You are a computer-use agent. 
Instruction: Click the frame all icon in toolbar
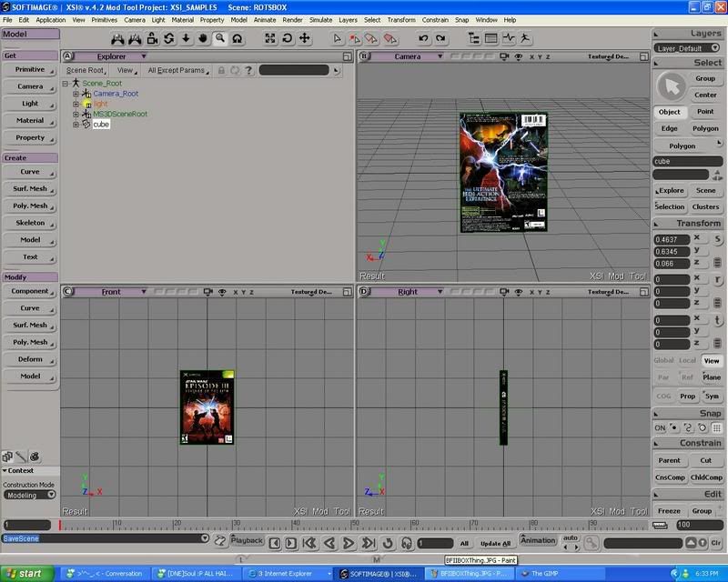pyautogui.click(x=269, y=38)
